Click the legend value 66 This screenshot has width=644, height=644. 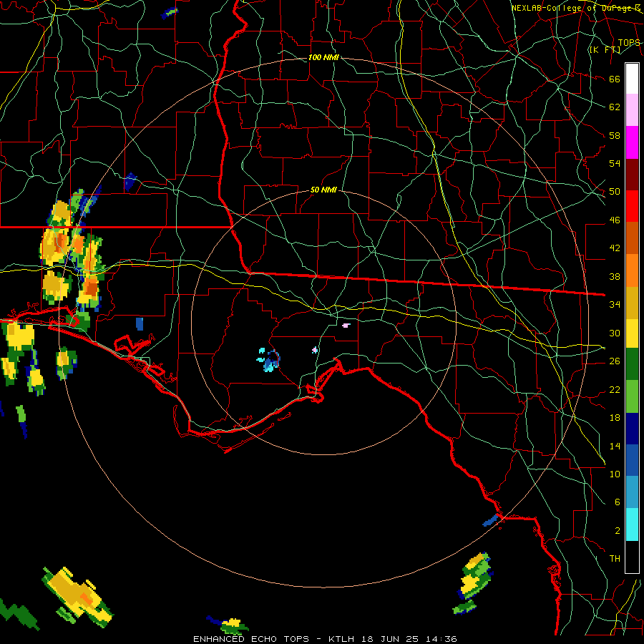pyautogui.click(x=615, y=79)
